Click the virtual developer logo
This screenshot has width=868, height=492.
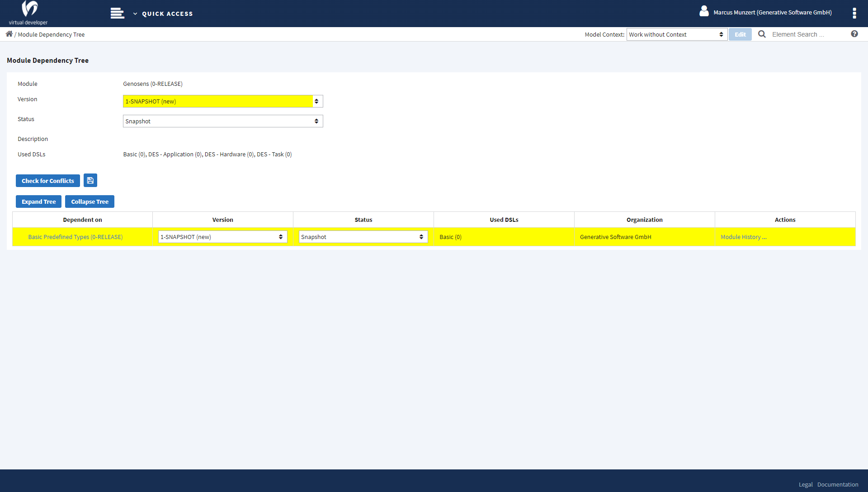28,13
